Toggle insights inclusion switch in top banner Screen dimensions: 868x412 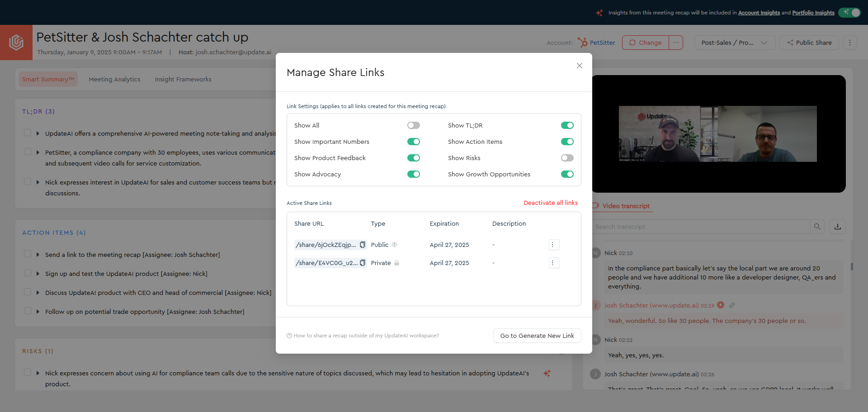pos(850,13)
